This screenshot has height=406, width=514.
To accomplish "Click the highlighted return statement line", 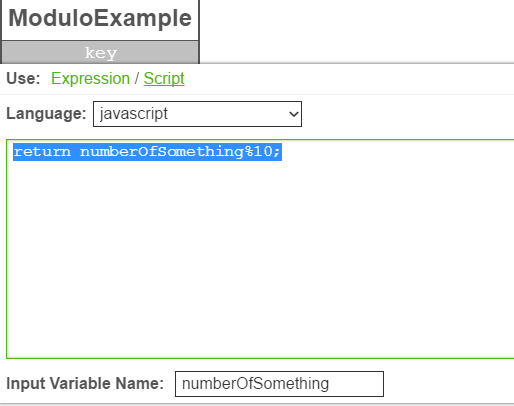I will [x=147, y=152].
